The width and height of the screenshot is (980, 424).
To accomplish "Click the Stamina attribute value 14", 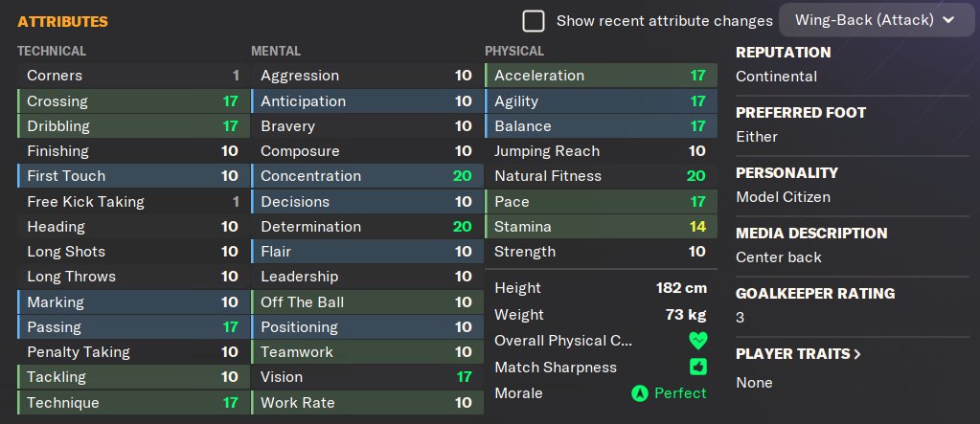I will click(696, 227).
